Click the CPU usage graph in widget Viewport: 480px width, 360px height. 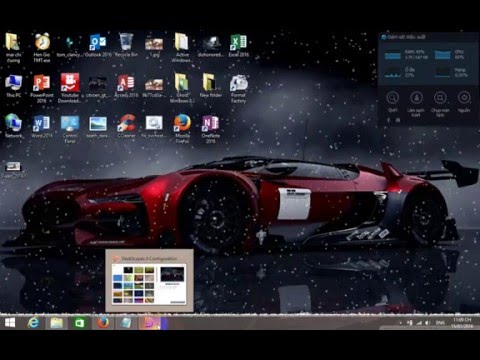pyautogui.click(x=442, y=55)
